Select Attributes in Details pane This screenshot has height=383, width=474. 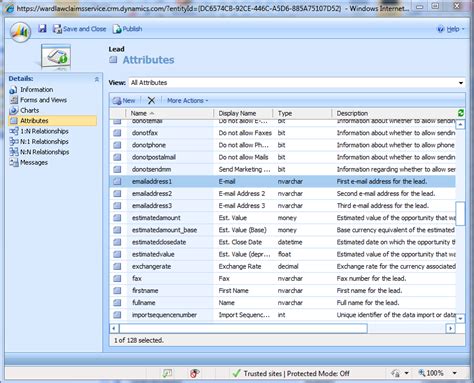pyautogui.click(x=53, y=121)
